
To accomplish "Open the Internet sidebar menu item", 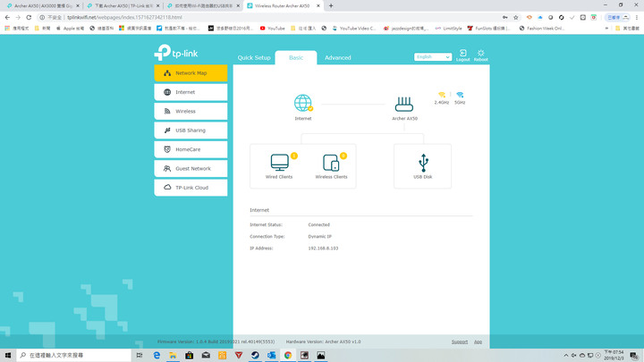I will click(191, 92).
